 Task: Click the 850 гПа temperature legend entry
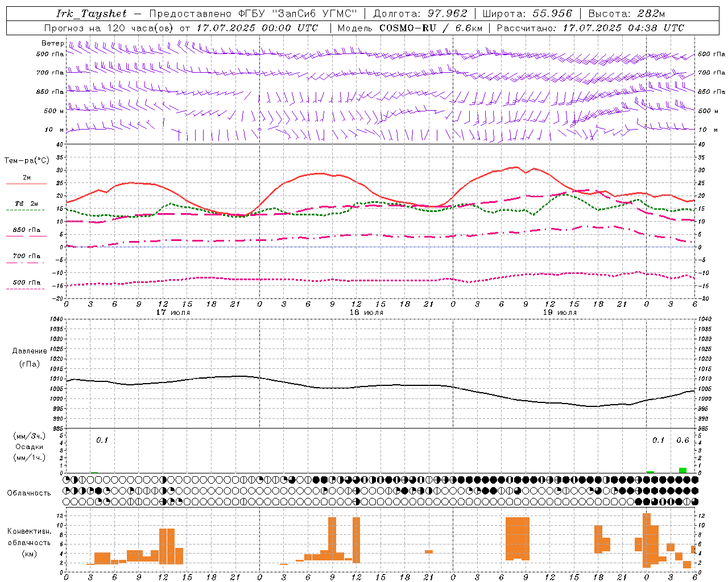coord(27,230)
